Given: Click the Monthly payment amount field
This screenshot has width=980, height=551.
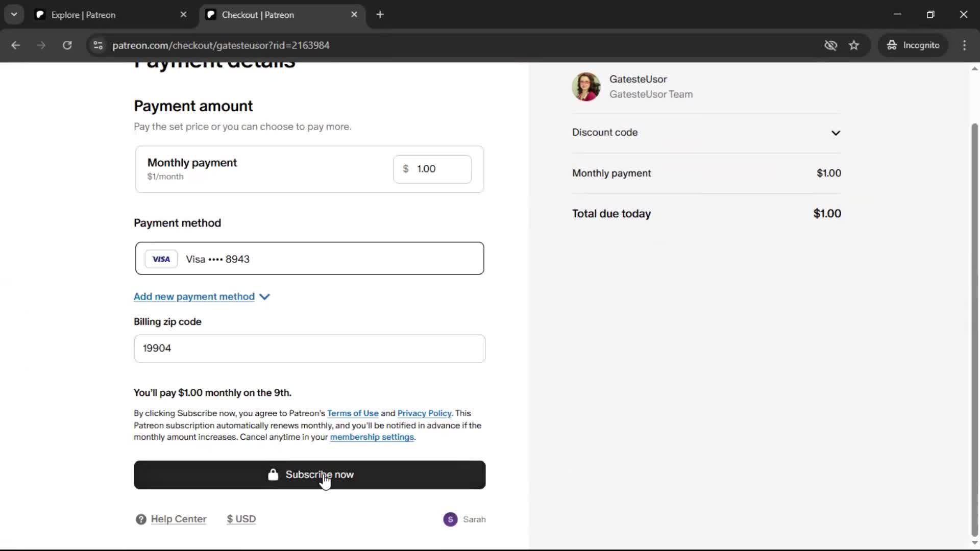Looking at the screenshot, I should 432,169.
